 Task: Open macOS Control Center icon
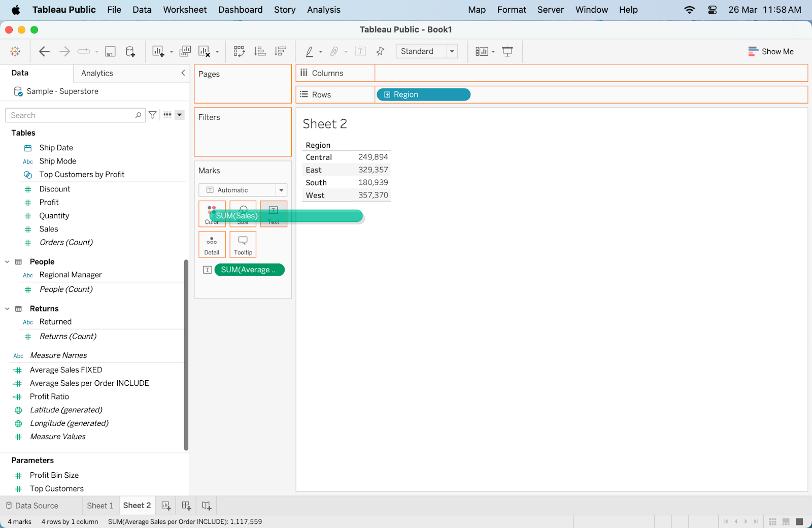coord(713,10)
